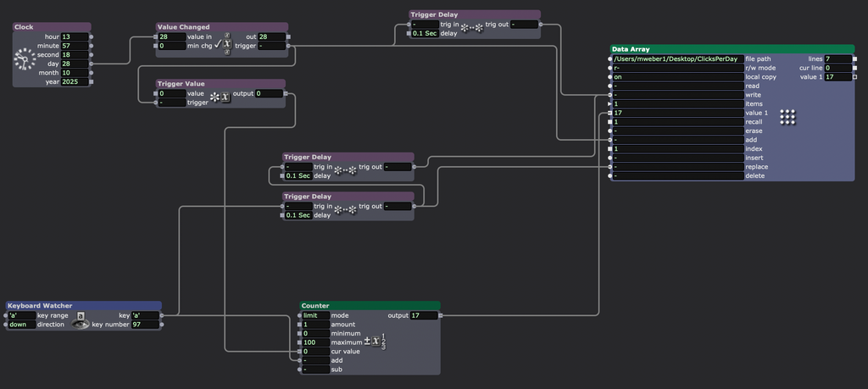868x389 pixels.
Task: Click the Counter maximum value field
Action: [314, 342]
